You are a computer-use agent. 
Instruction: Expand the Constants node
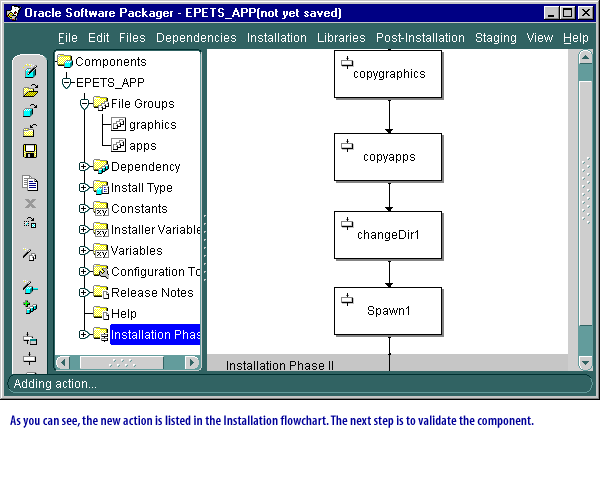coord(84,209)
